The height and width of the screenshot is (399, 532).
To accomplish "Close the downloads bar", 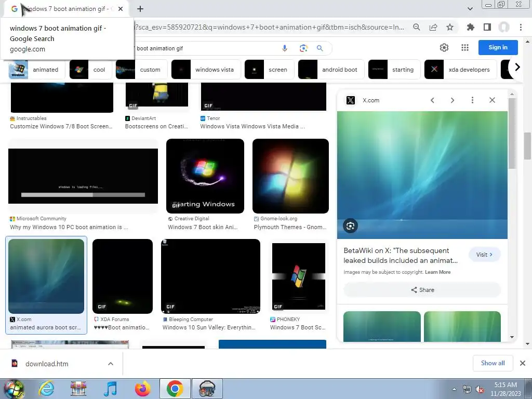I will (523, 363).
